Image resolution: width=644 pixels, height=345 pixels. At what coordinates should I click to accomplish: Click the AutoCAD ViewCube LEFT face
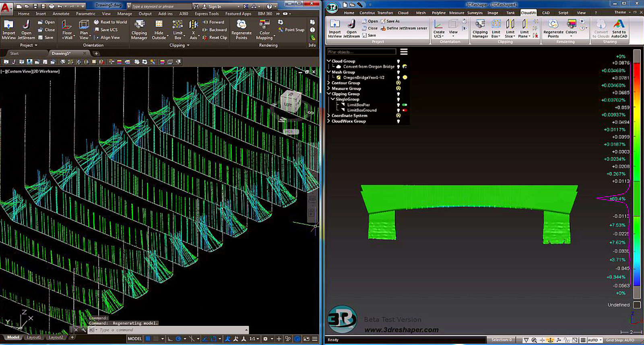point(288,104)
